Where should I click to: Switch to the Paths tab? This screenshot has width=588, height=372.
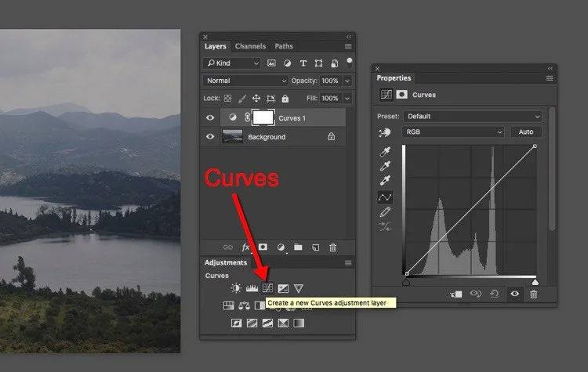coord(284,46)
